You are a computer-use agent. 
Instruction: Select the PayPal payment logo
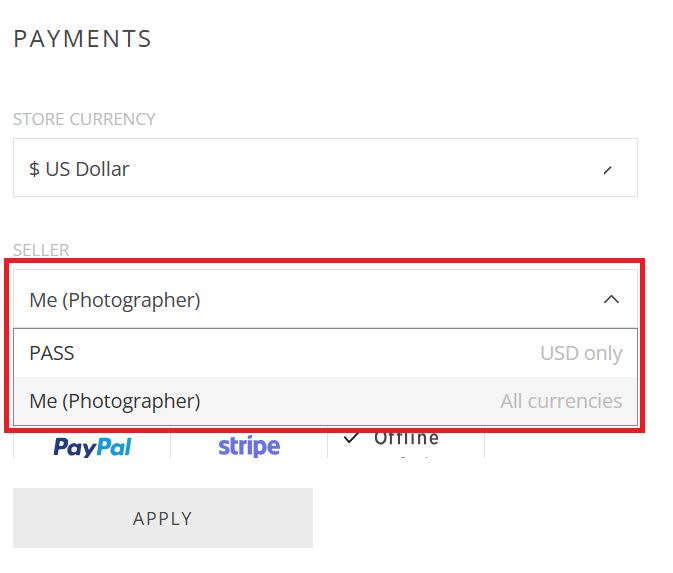tap(92, 447)
